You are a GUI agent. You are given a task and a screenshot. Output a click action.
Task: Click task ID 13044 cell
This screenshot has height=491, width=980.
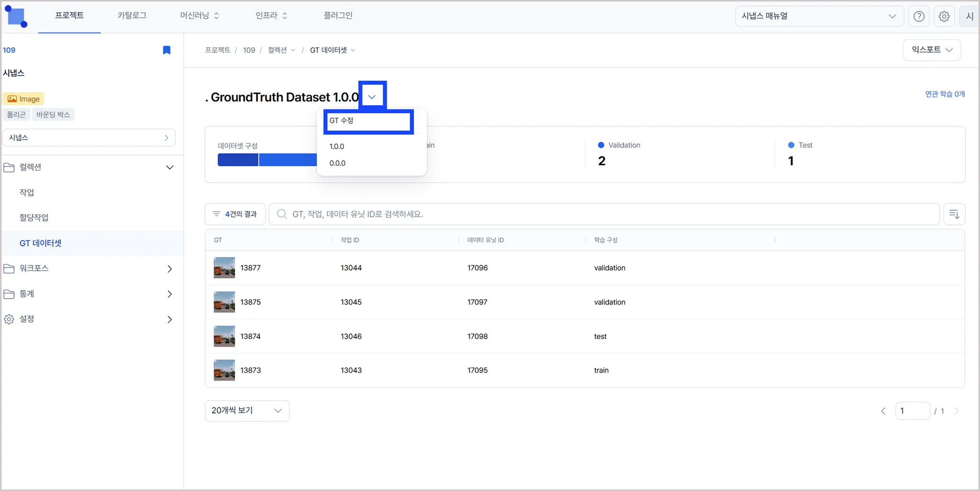click(x=351, y=268)
